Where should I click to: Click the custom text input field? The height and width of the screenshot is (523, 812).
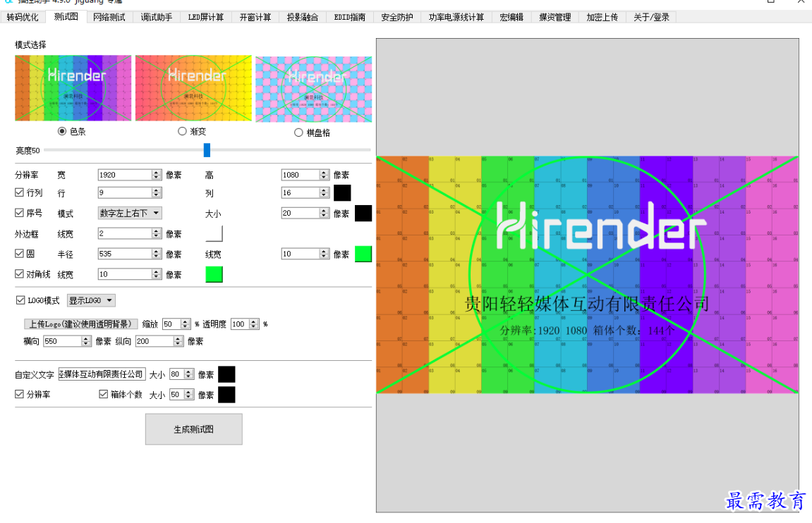(102, 374)
